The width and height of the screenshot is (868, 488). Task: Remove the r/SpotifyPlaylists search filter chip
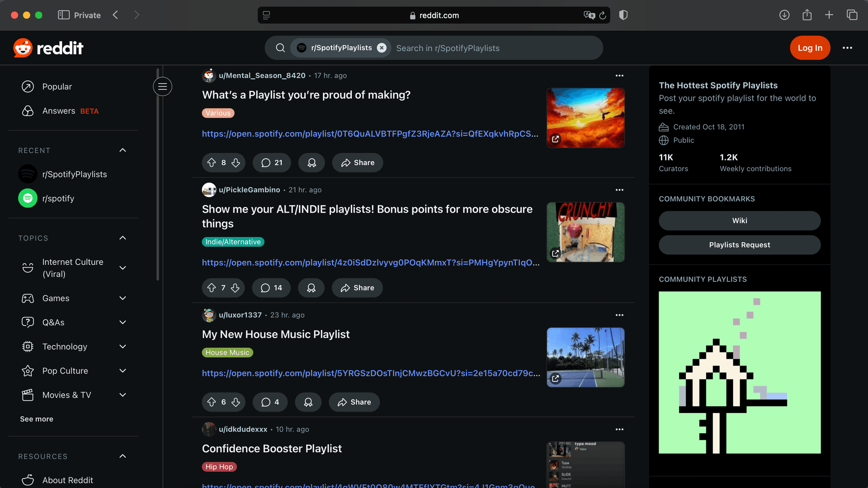(382, 48)
